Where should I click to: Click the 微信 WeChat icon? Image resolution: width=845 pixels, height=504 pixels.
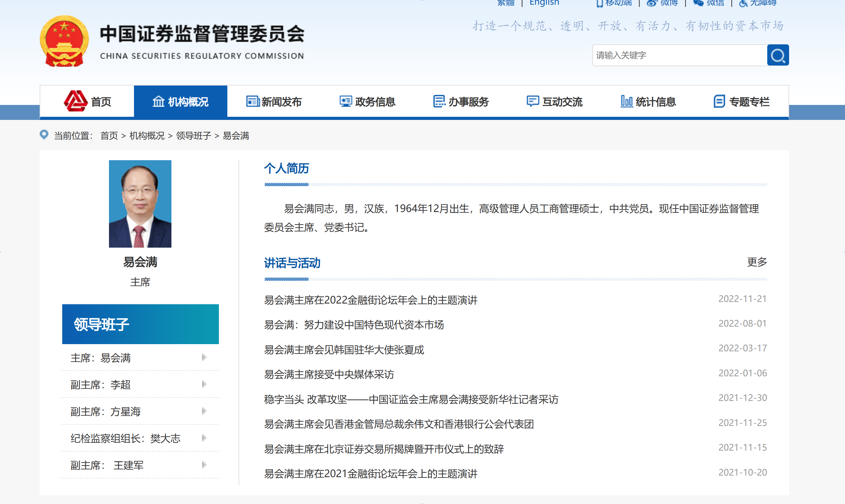698,3
